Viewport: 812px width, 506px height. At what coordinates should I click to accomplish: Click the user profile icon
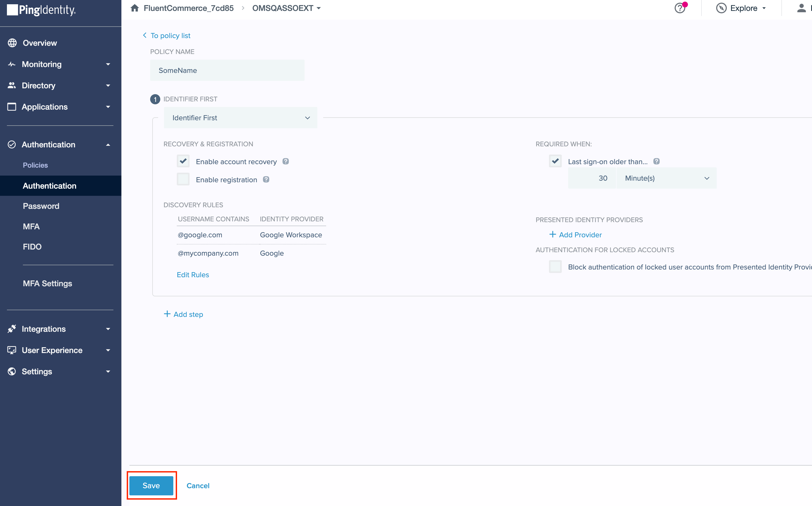(x=801, y=8)
